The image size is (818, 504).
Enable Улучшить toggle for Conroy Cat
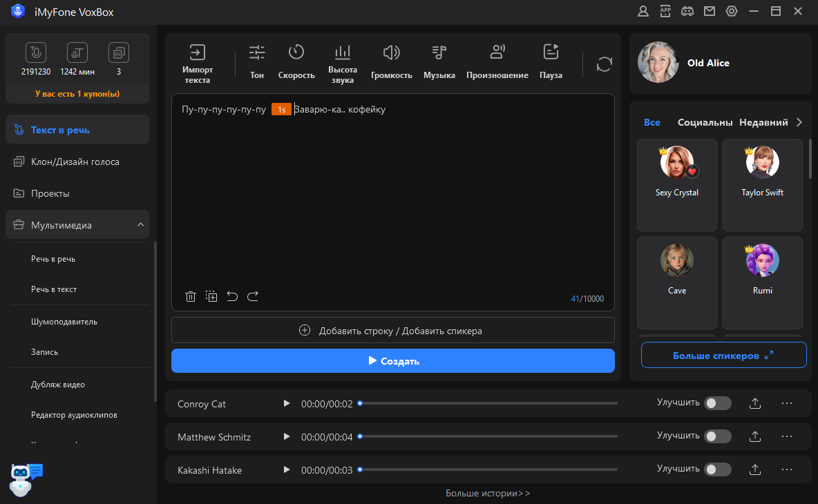click(717, 403)
